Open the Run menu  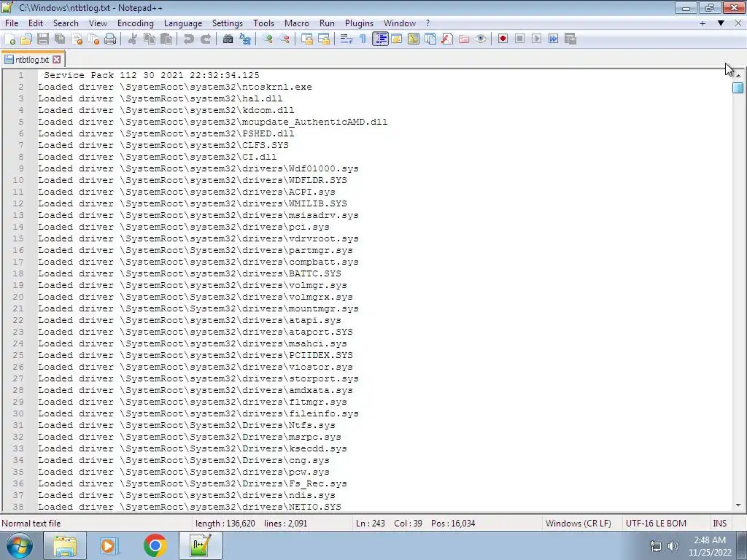(327, 23)
